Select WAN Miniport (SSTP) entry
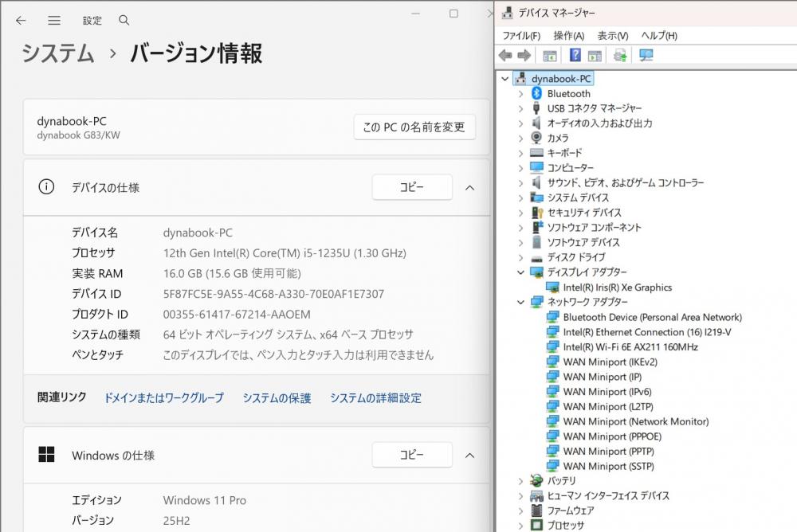The width and height of the screenshot is (797, 532). [x=608, y=466]
